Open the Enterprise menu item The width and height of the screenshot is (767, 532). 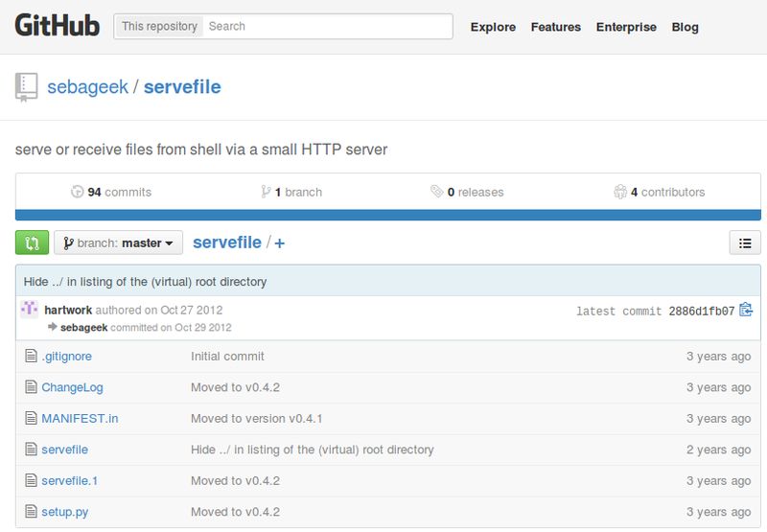626,27
